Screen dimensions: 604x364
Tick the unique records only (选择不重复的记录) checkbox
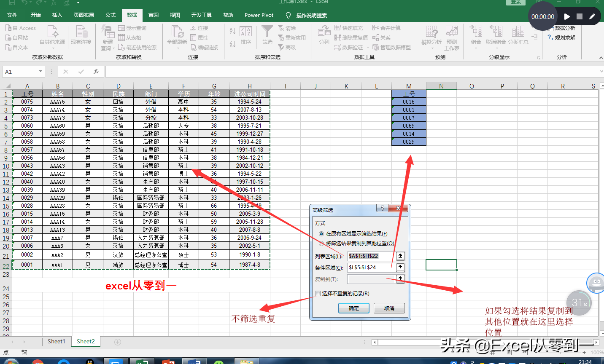pos(318,294)
